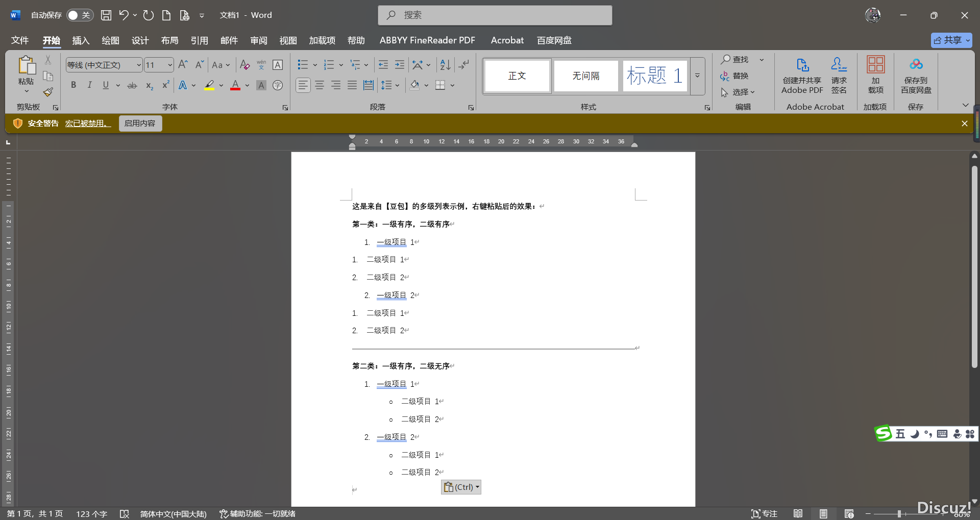980x520 pixels.
Task: Click the sort icon in paragraph group
Action: pyautogui.click(x=445, y=65)
